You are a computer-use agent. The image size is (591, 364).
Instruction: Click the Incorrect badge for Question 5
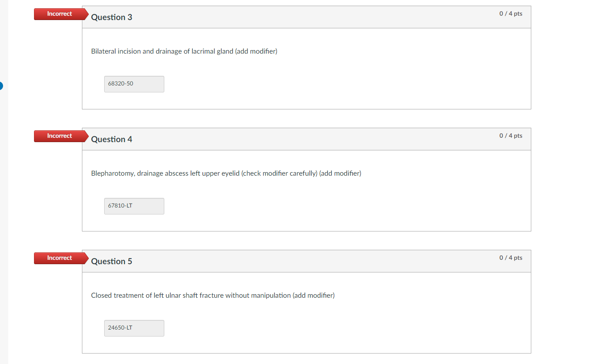point(60,258)
